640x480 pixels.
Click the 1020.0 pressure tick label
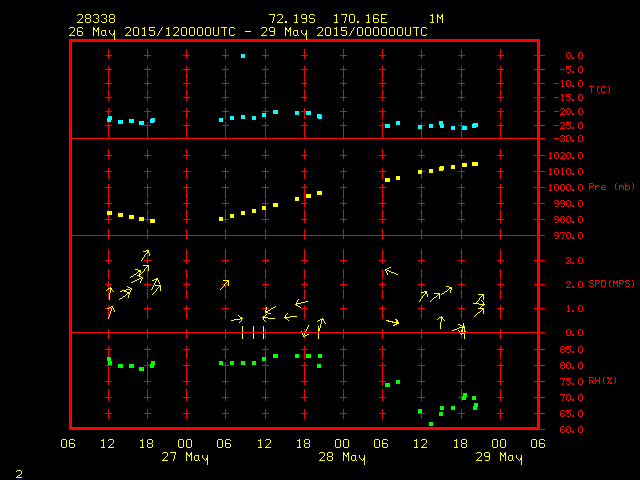[x=566, y=156]
